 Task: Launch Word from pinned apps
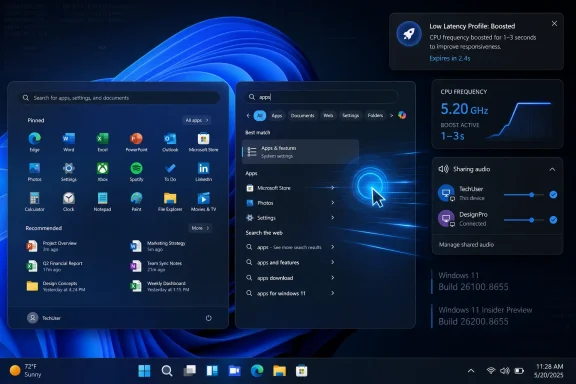pyautogui.click(x=68, y=139)
